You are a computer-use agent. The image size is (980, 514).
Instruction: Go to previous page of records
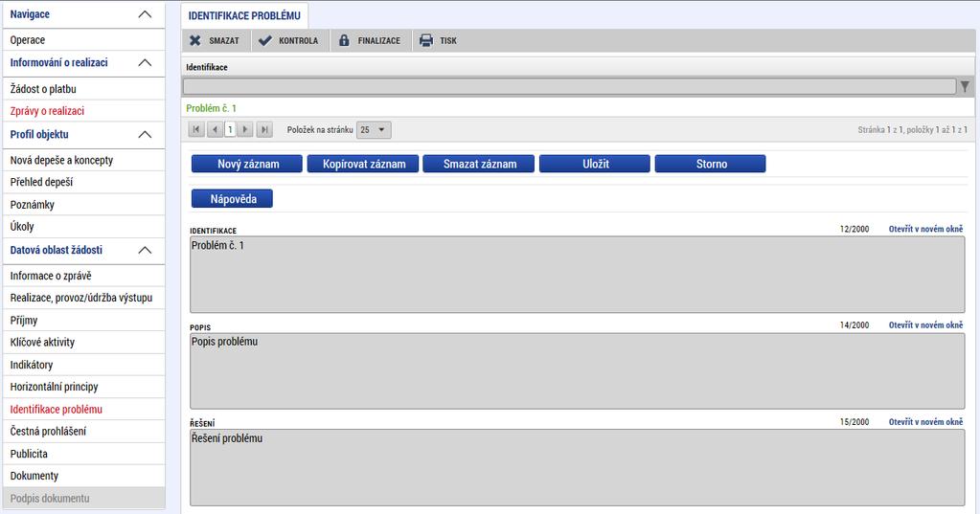click(215, 129)
